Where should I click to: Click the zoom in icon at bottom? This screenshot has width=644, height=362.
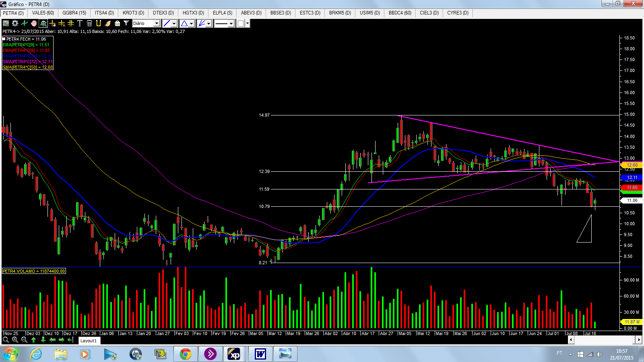[15, 340]
